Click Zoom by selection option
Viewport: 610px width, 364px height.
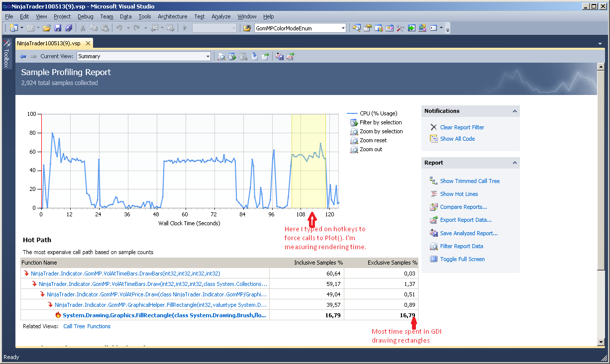[381, 131]
